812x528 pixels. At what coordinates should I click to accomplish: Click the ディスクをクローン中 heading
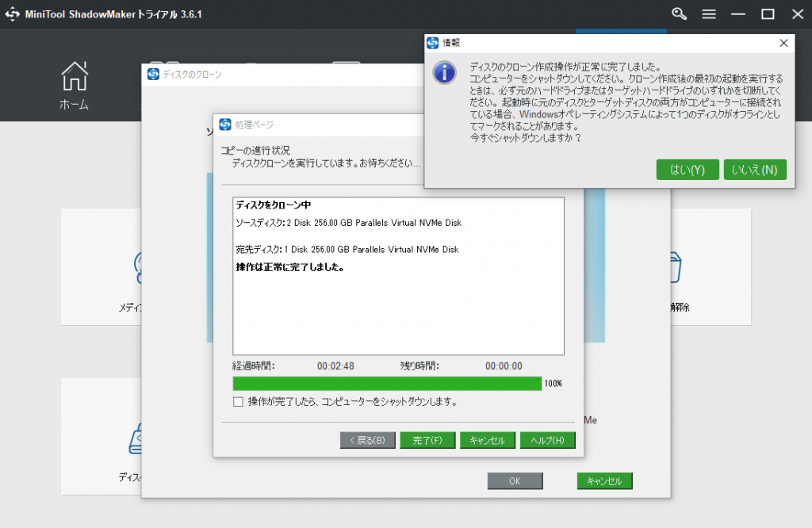point(274,205)
